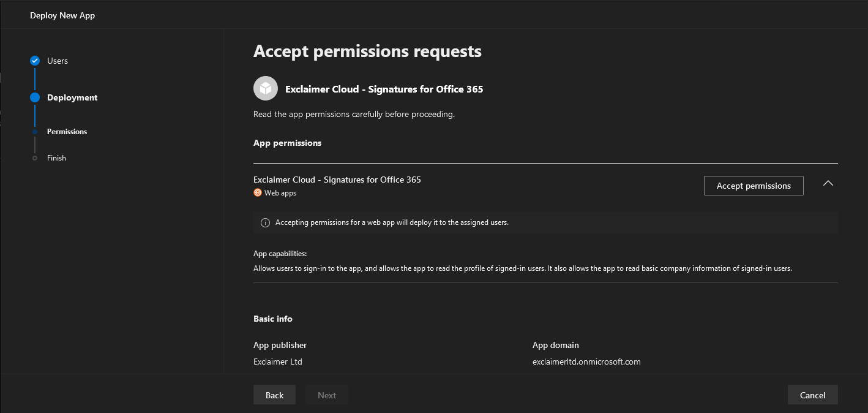Viewport: 868px width, 413px height.
Task: Select the Finish step label
Action: click(x=56, y=158)
